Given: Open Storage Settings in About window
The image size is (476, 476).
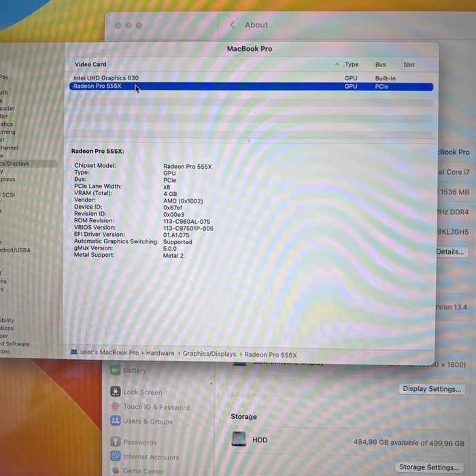Looking at the screenshot, I should pos(428,467).
